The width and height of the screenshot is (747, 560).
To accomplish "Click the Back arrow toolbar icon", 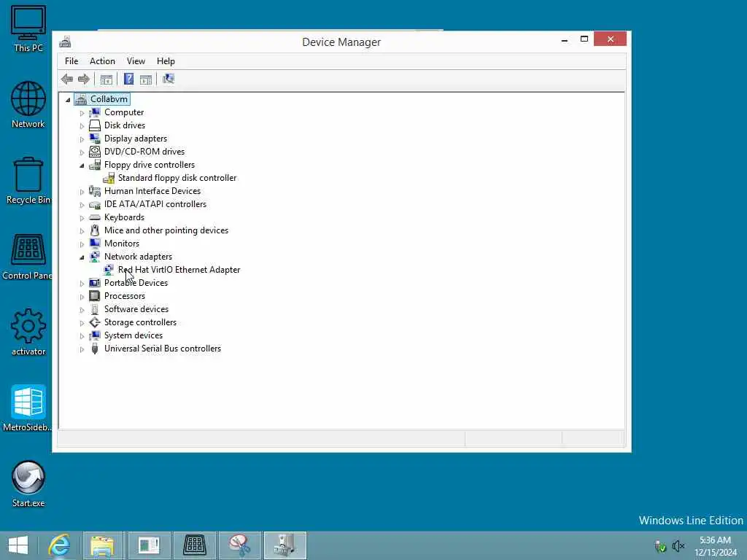I will point(67,79).
